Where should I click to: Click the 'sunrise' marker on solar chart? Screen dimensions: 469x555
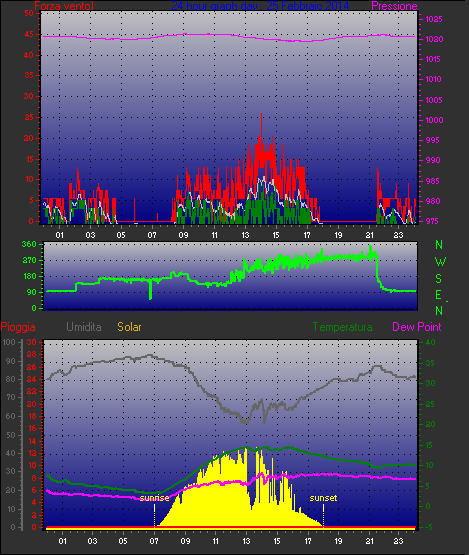[154, 498]
